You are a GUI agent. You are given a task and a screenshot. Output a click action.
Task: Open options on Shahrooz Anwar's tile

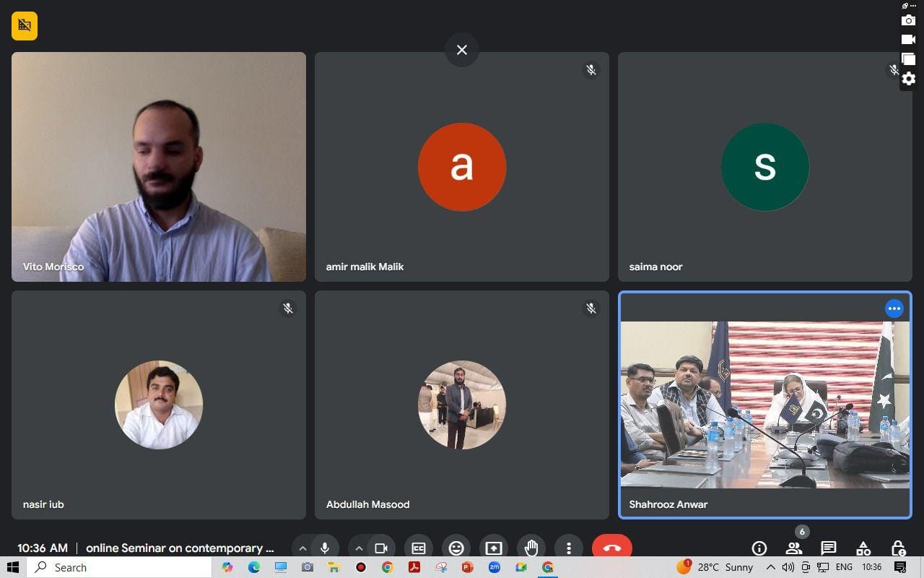pyautogui.click(x=894, y=309)
